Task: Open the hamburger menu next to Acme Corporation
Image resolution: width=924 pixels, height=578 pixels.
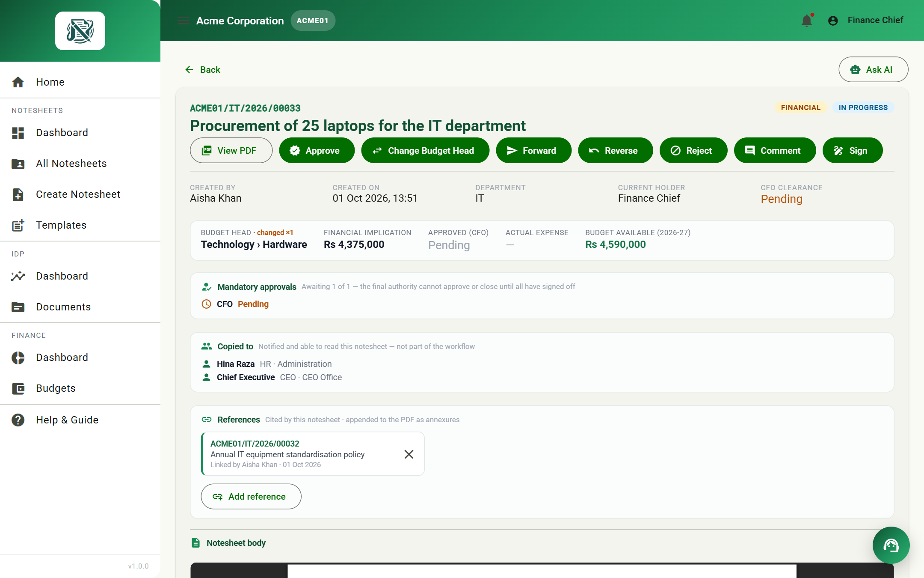Action: click(x=184, y=21)
